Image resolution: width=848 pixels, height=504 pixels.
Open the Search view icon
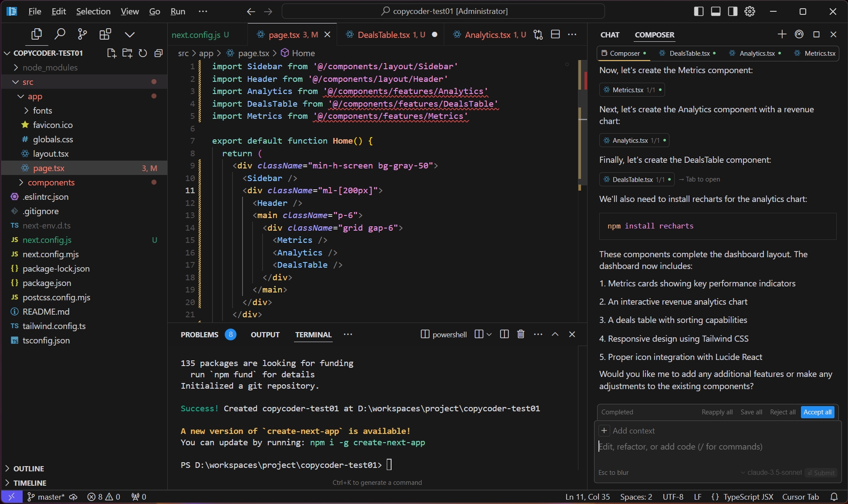pyautogui.click(x=60, y=34)
